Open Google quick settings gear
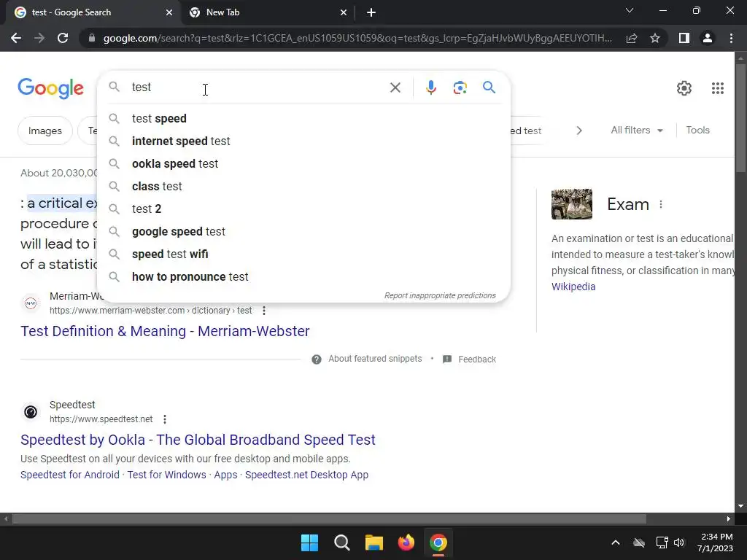Viewport: 747px width, 560px height. [x=684, y=88]
